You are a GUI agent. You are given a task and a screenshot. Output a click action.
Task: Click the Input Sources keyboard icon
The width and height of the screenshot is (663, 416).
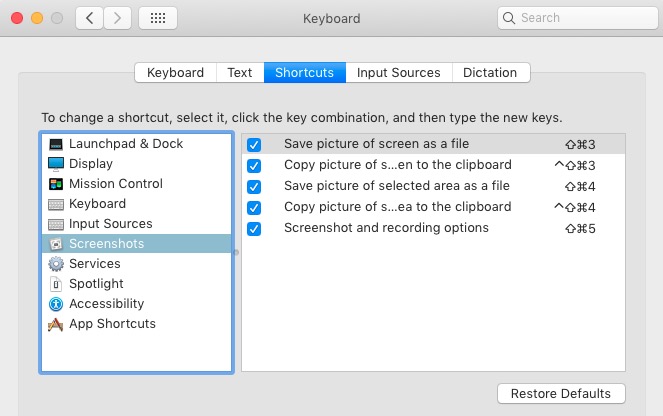tap(56, 224)
